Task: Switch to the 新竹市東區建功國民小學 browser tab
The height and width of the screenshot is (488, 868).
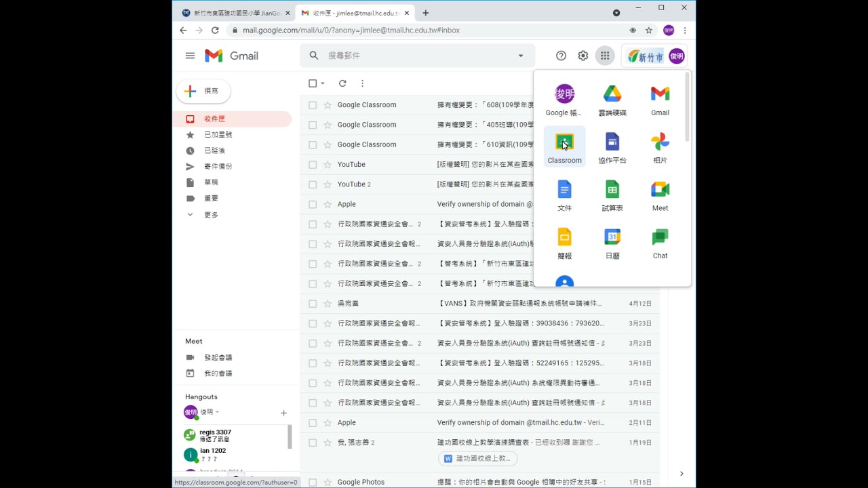Action: (235, 13)
